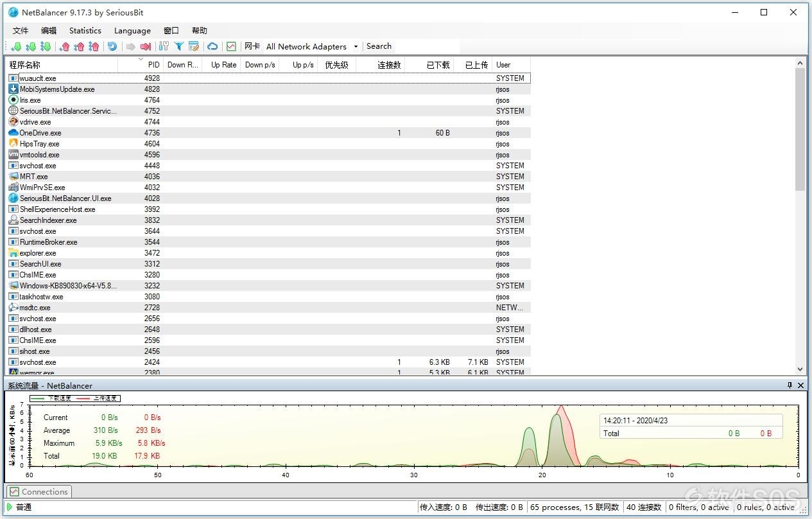Open the 窗口 menu
Screen dimensions: 812x519
[171, 30]
